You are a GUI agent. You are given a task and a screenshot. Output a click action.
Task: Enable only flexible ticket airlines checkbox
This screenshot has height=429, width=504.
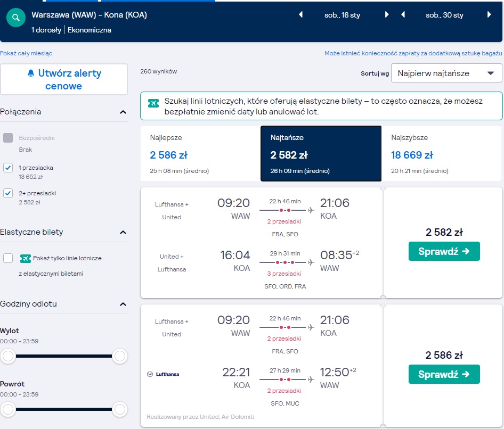coord(8,258)
